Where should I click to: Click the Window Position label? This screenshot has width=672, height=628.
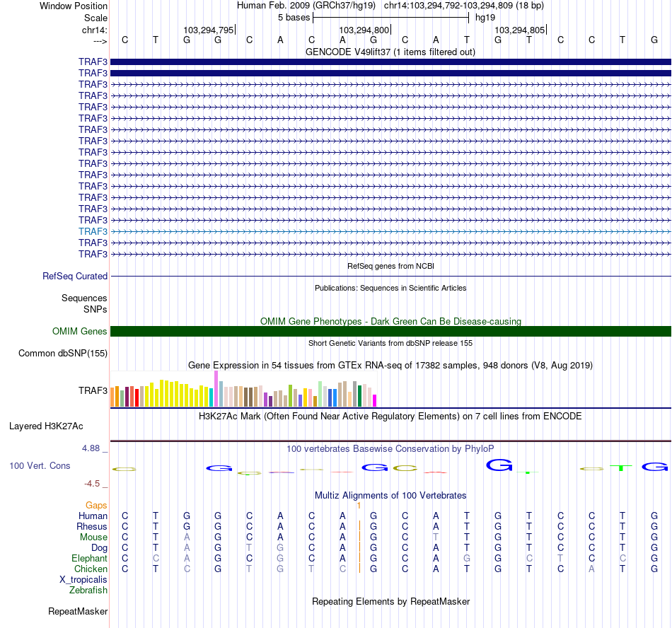coord(74,6)
